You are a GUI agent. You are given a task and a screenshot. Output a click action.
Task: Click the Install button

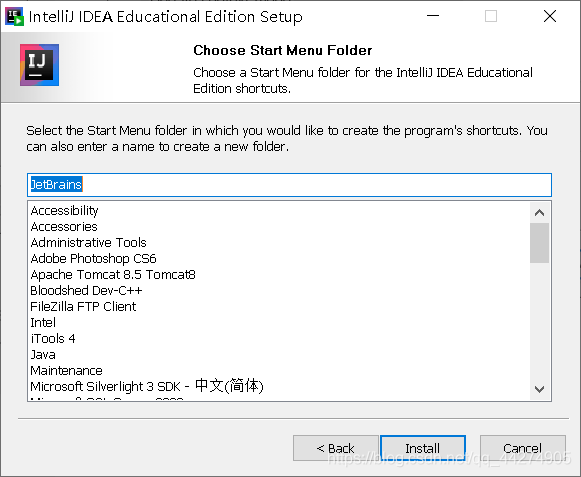pyautogui.click(x=423, y=448)
